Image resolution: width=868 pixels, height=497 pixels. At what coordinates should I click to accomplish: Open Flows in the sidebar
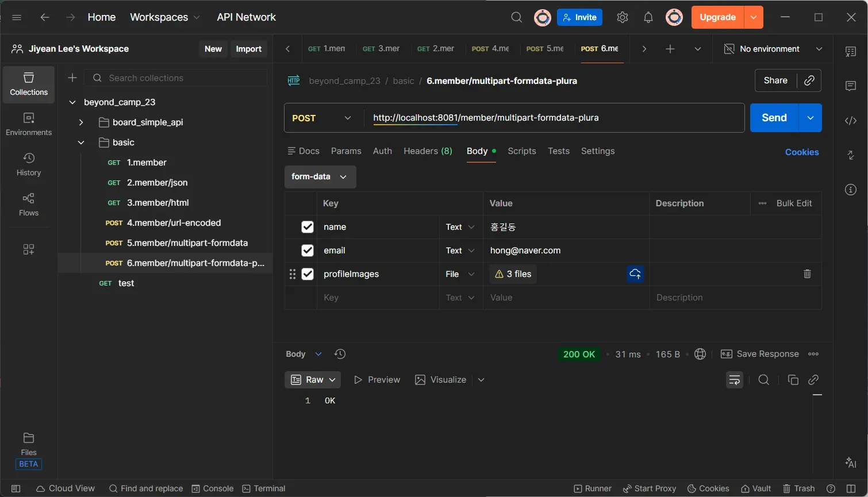(x=29, y=205)
